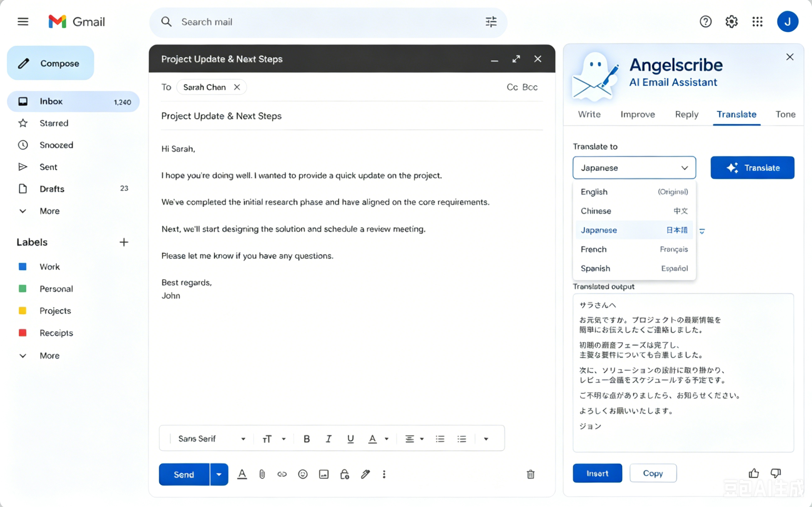Select English (Original) from language list
812x507 pixels.
click(634, 192)
